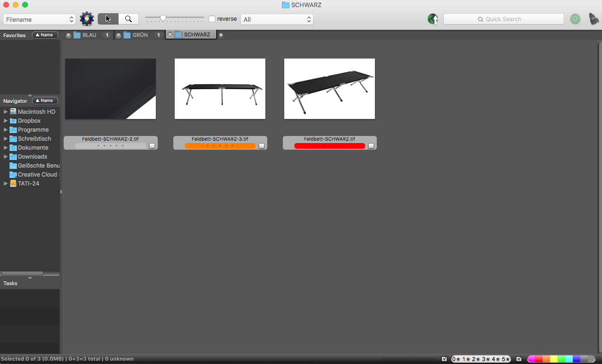Screen dimensions: 602x364
Task: Add a new contact sheet tab
Action: tap(221, 35)
